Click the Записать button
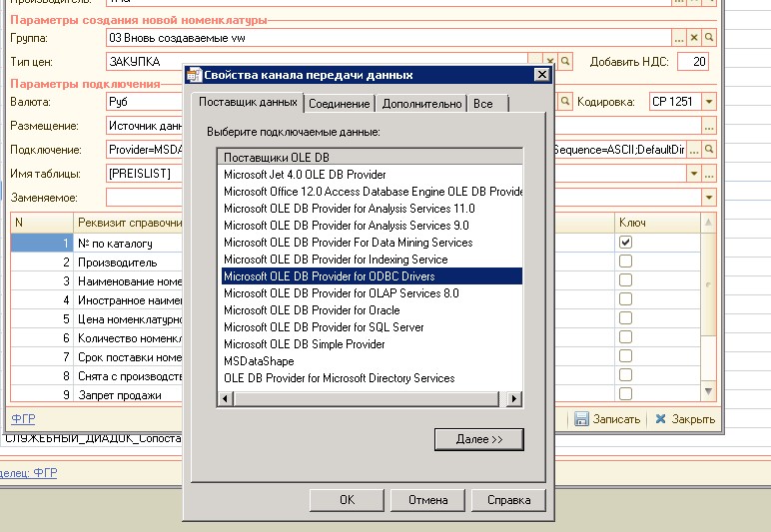Screen dimensions: 771x532 (x=607, y=419)
